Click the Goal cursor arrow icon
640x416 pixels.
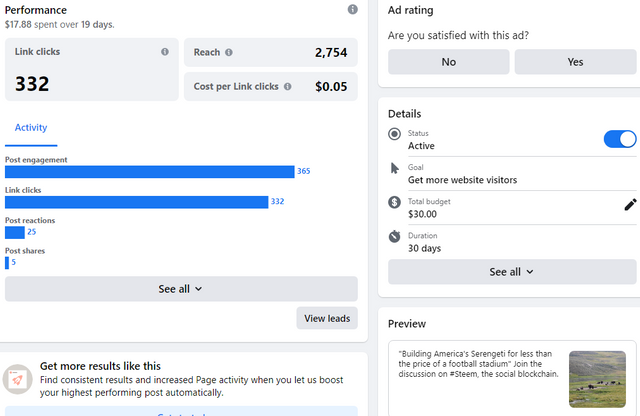[394, 168]
